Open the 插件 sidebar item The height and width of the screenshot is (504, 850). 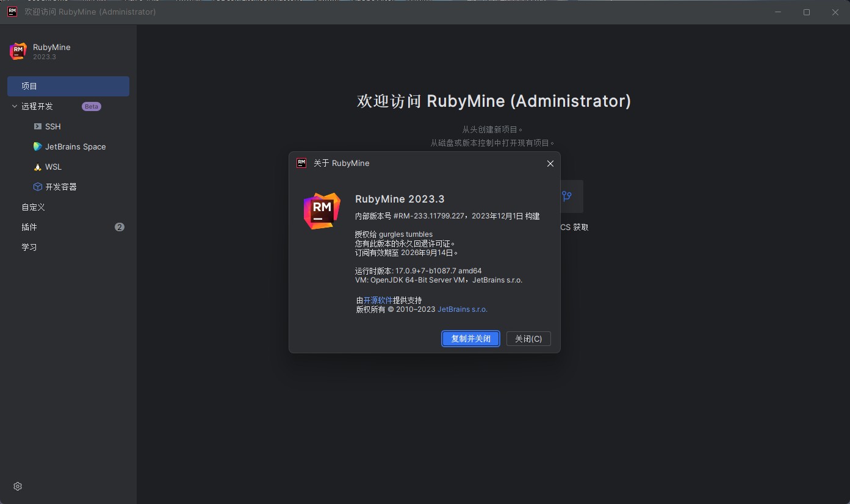68,227
